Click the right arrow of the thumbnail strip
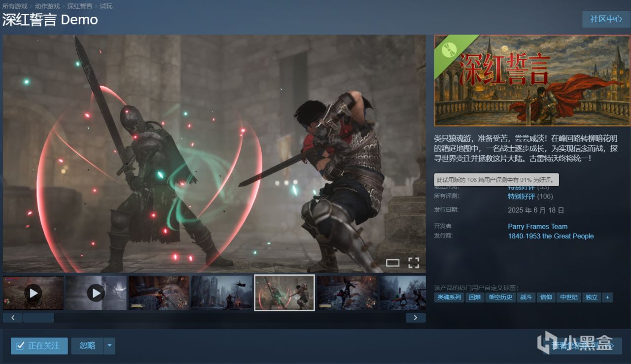 point(416,318)
